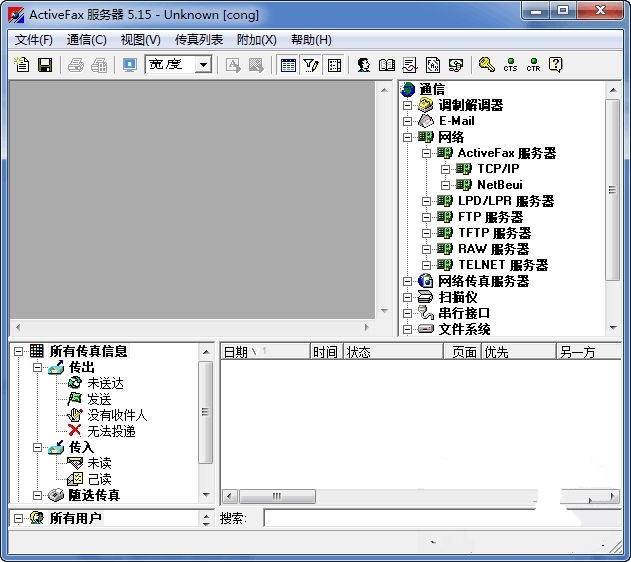The height and width of the screenshot is (562, 631).
Task: Select the 无法投递 folder
Action: pyautogui.click(x=111, y=431)
